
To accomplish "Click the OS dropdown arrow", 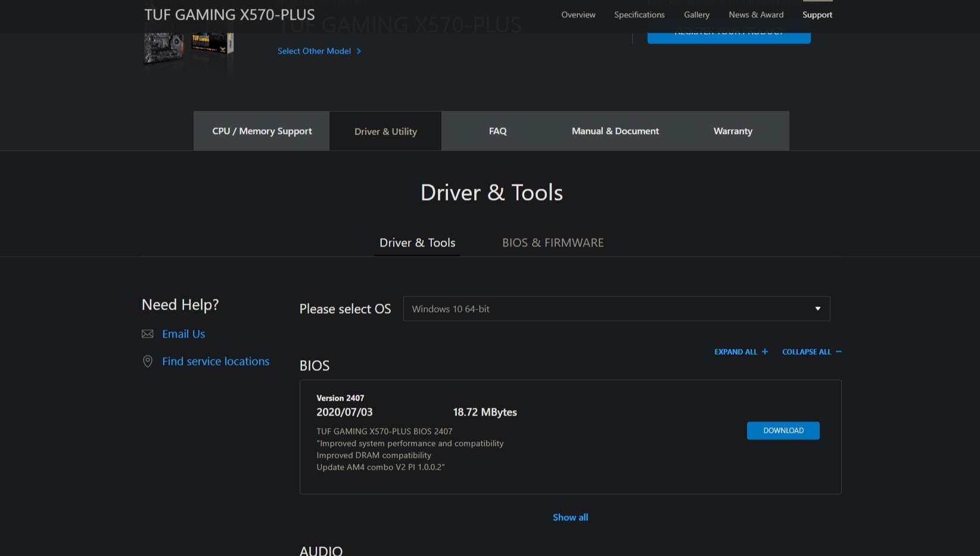I will coord(818,309).
